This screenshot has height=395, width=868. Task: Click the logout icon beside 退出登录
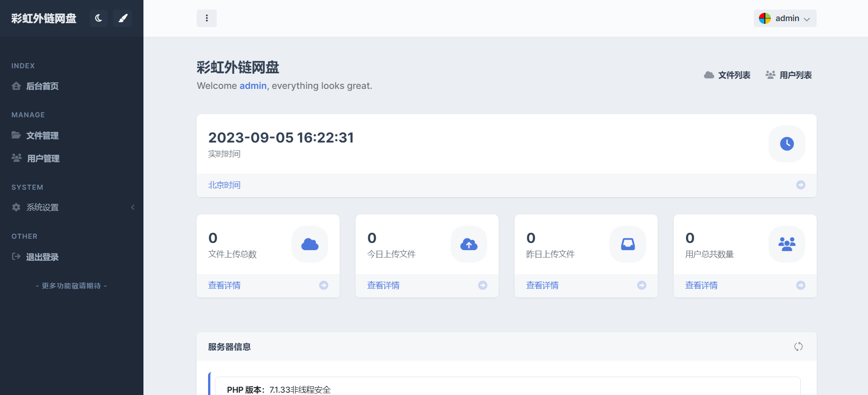coord(16,256)
